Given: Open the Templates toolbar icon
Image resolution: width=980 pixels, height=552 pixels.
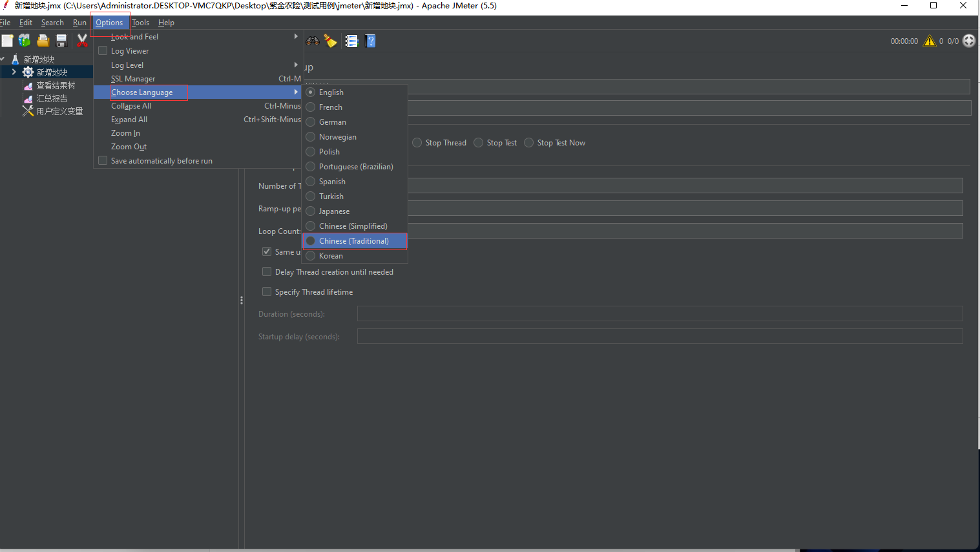Looking at the screenshot, I should pos(25,41).
